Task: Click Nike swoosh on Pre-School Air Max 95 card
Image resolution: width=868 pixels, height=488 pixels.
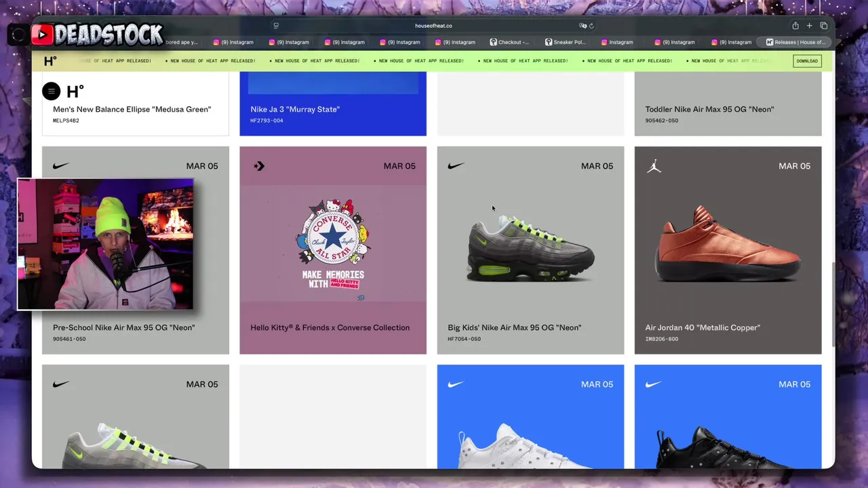Action: (x=61, y=166)
